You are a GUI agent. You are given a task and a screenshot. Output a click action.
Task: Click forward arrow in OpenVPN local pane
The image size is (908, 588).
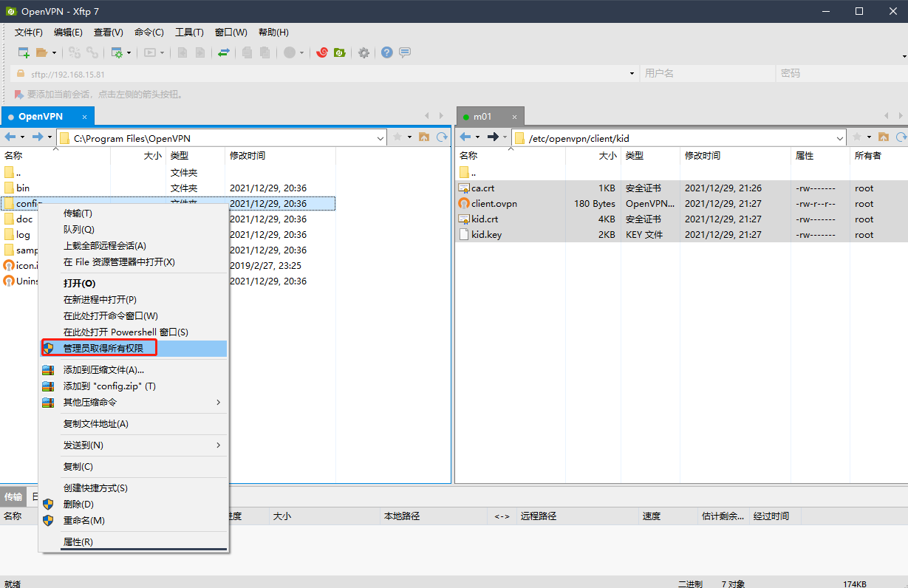pos(38,137)
